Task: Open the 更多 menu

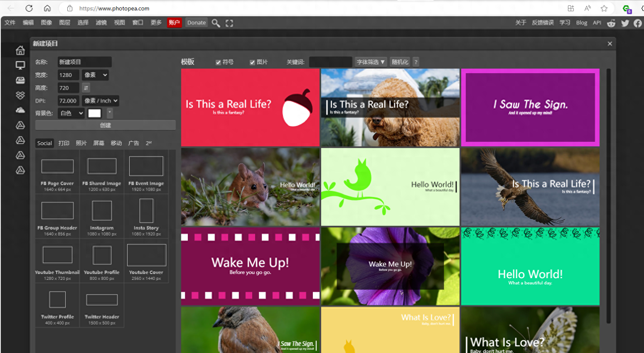Action: 156,22
